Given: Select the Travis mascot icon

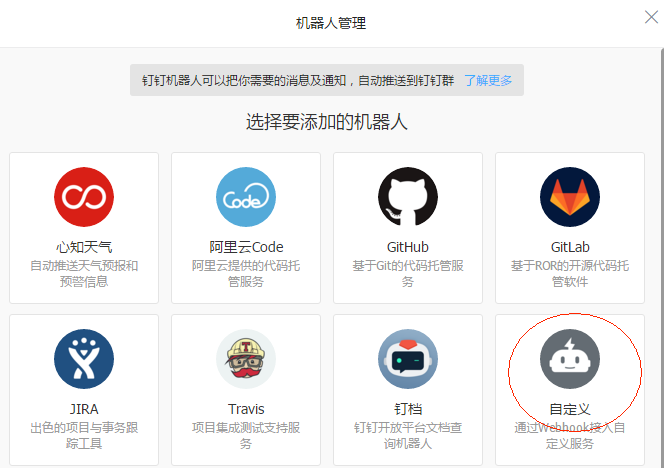Looking at the screenshot, I should pyautogui.click(x=246, y=359).
